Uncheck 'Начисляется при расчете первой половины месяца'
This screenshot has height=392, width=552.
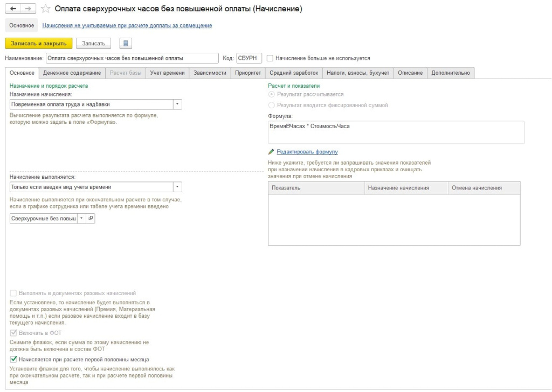13,359
